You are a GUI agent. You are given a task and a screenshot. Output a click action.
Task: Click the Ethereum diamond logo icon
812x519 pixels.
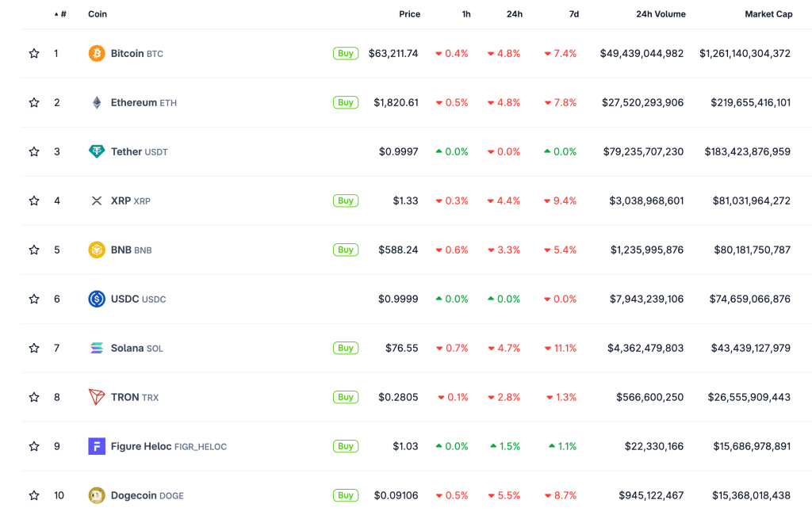(96, 102)
